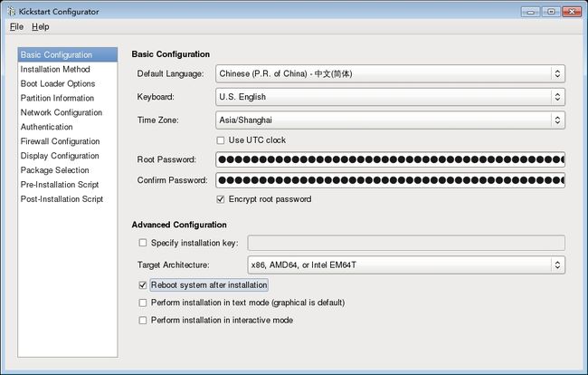The image size is (588, 375).
Task: Uncheck Encrypt root password
Action: [x=221, y=199]
